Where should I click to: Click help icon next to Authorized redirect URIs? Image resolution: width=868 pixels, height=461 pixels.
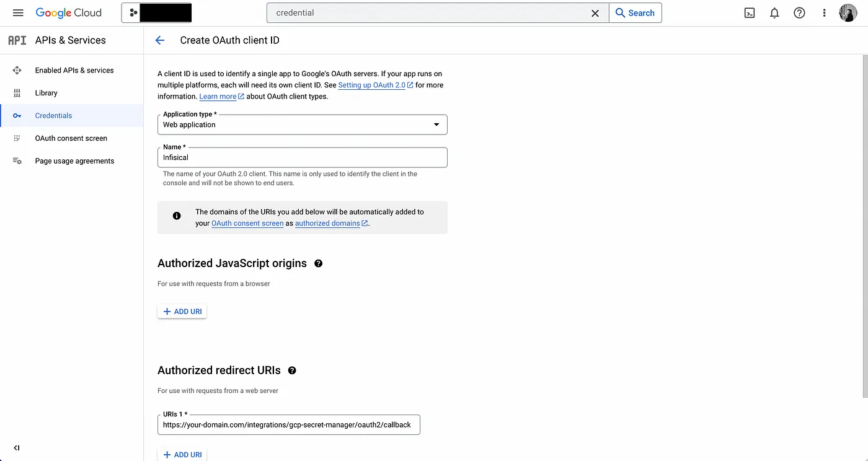pyautogui.click(x=292, y=371)
